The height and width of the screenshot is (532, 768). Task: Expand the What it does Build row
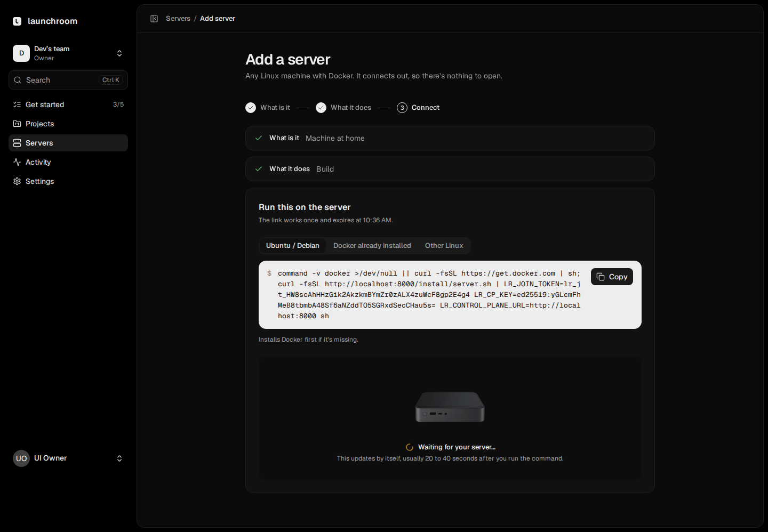coord(450,169)
